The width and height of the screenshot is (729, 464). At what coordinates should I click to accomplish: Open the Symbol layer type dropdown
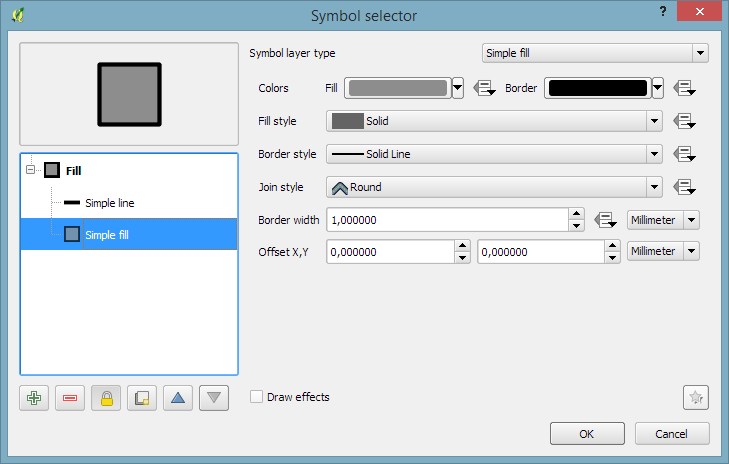click(x=594, y=53)
